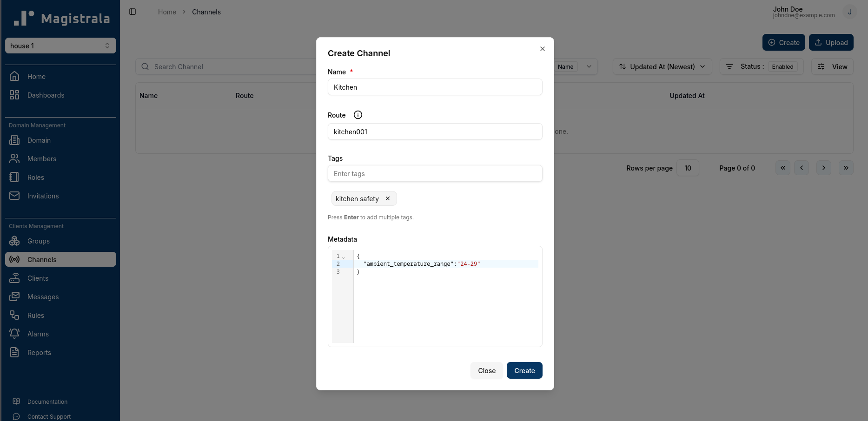Focus the Enter tags input field
This screenshot has width=868, height=421.
tap(435, 173)
